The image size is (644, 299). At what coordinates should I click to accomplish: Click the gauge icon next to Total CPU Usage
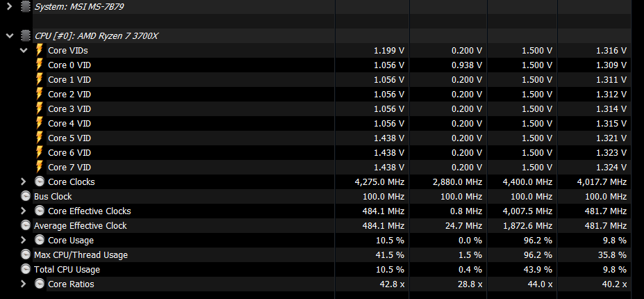(26, 269)
